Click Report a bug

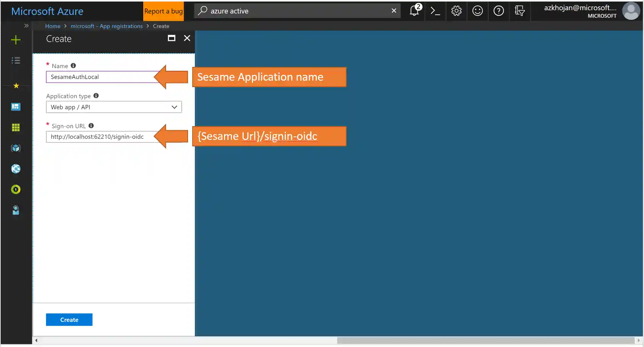tap(163, 11)
